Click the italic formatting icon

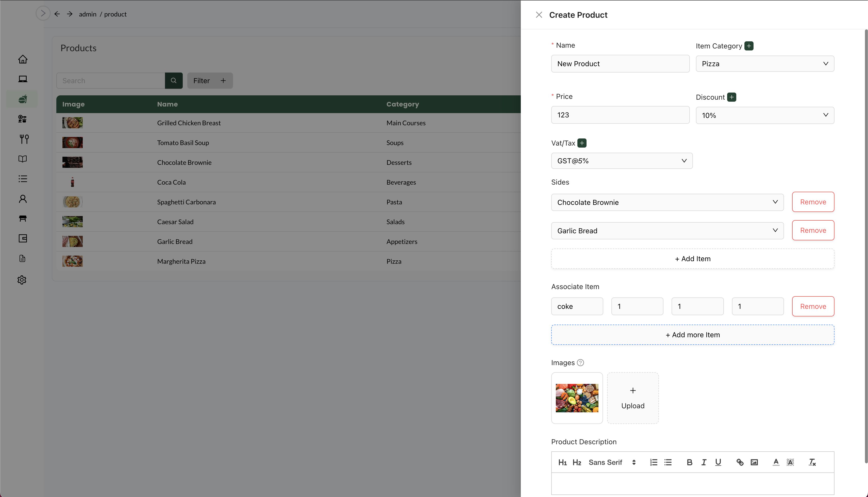pyautogui.click(x=704, y=462)
